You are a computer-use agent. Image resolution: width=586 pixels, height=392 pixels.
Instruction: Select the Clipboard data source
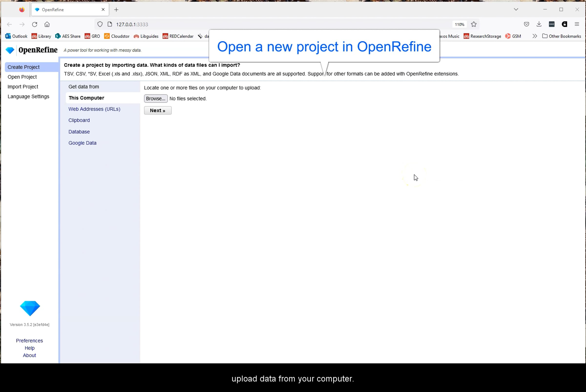coord(79,120)
